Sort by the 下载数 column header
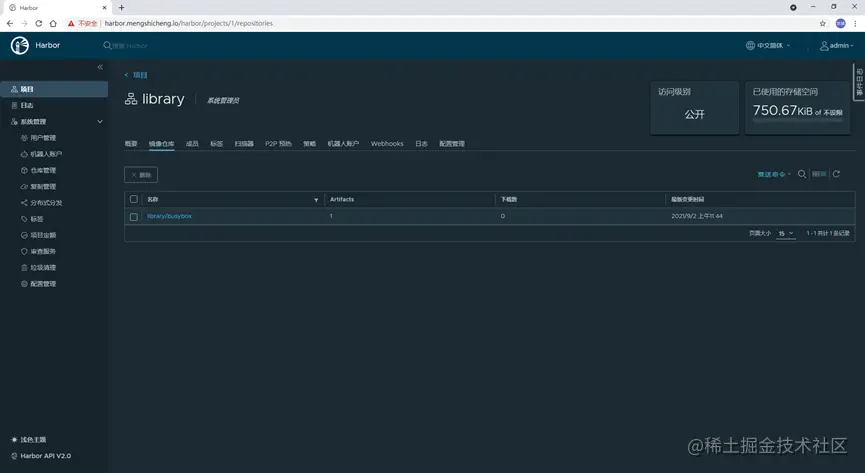Image resolution: width=865 pixels, height=473 pixels. 509,199
